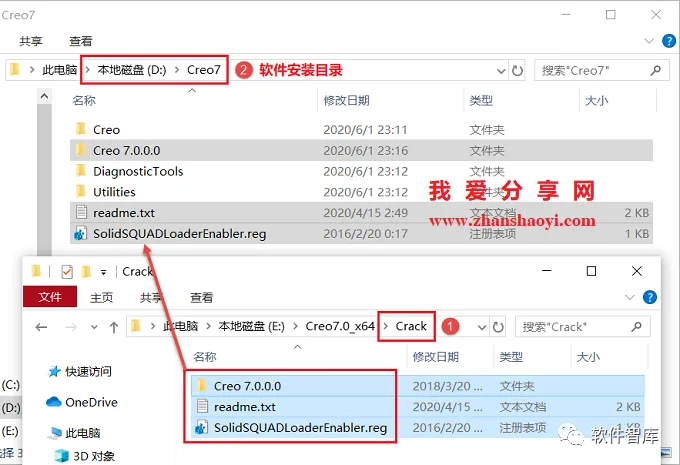The width and height of the screenshot is (680, 465).
Task: Click 2016/2/20 0:17 date in Creo7 window
Action: tap(365, 233)
